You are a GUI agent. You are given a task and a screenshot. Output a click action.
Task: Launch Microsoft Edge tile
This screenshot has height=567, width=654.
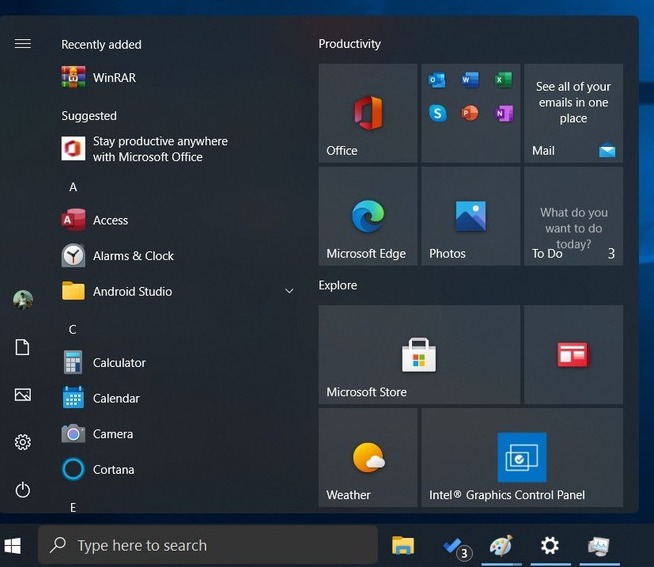point(367,216)
